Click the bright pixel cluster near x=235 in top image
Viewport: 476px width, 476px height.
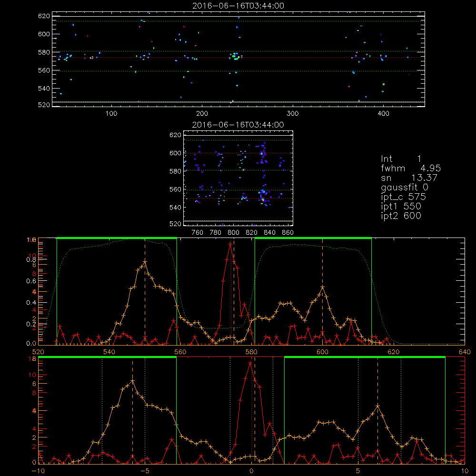[x=236, y=57]
